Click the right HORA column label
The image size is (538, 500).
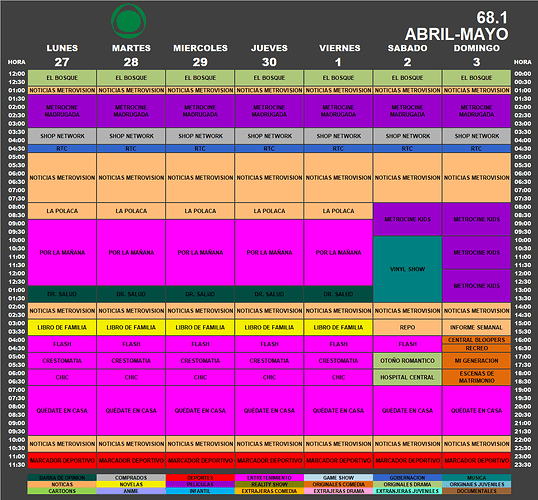click(523, 62)
